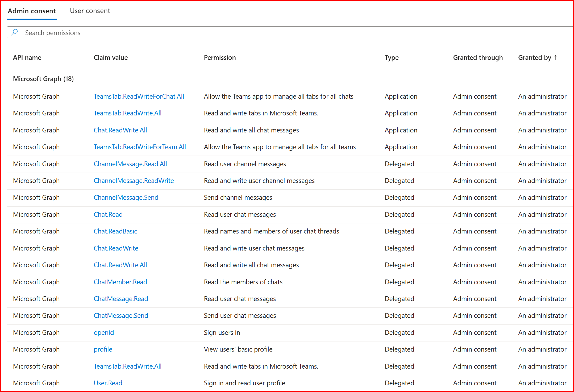Select the Admin consent tab
574x392 pixels.
[32, 11]
